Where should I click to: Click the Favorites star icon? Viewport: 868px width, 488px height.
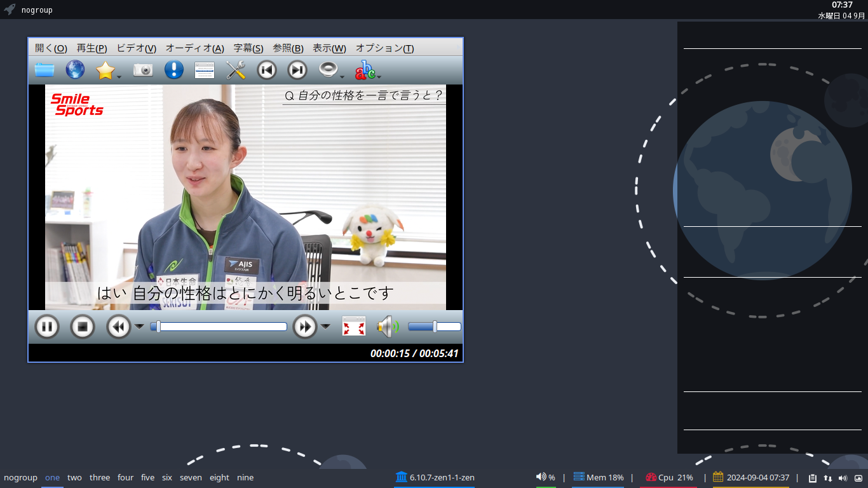[105, 70]
